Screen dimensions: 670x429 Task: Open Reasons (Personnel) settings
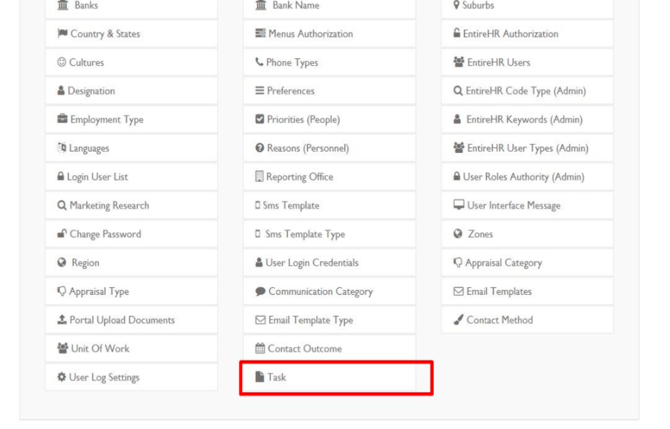(329, 148)
